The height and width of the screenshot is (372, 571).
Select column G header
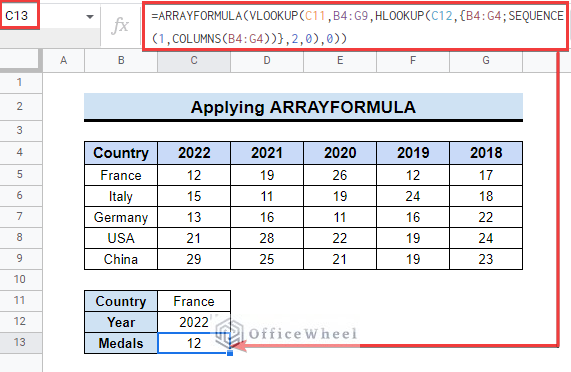pyautogui.click(x=486, y=60)
